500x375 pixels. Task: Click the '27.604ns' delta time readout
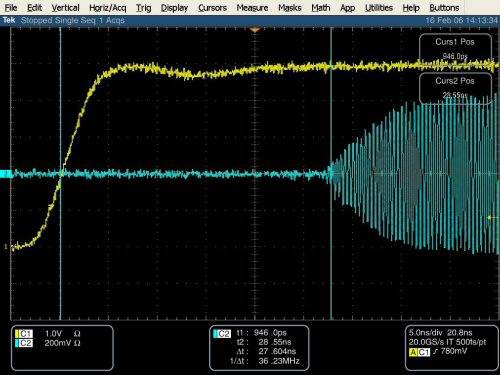277,351
